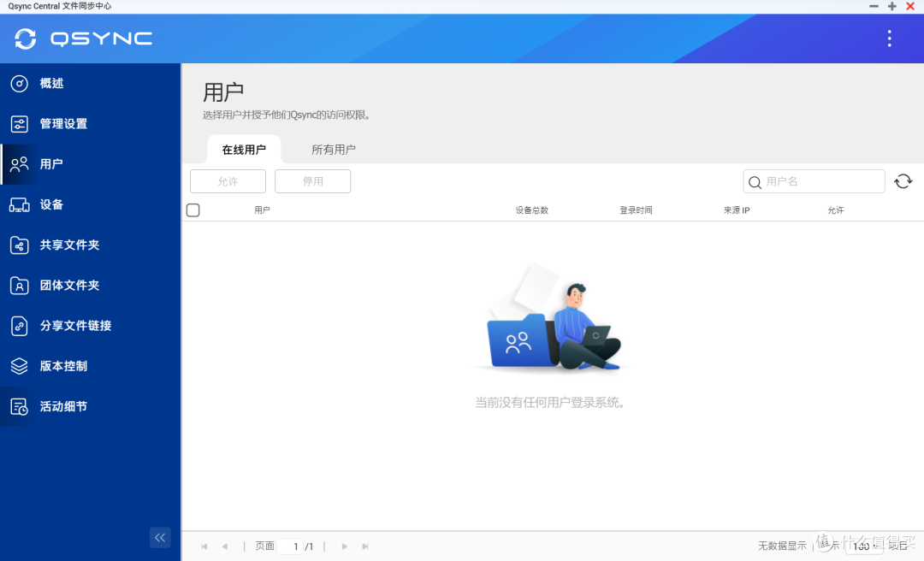Click the 团体文件夹 team folder icon
924x561 pixels.
(x=19, y=286)
